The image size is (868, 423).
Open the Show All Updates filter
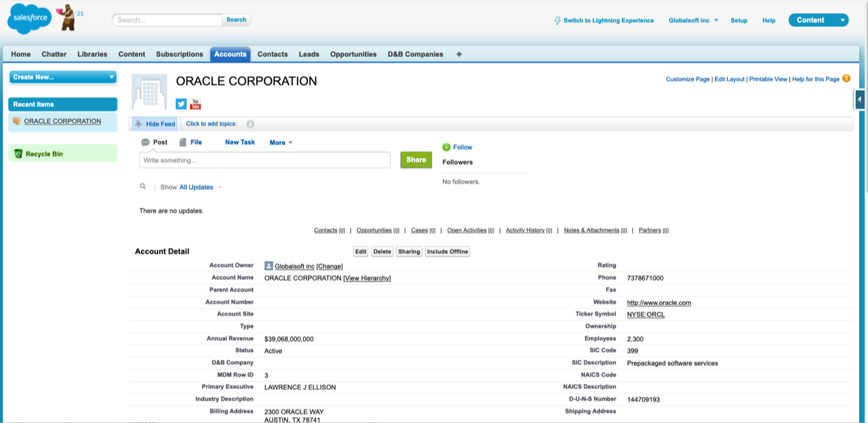201,187
